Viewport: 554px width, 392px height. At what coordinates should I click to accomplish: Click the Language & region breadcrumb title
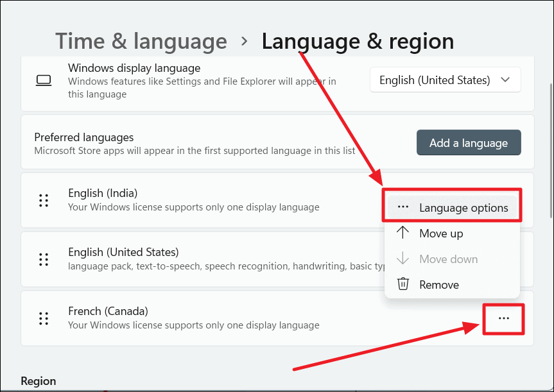tap(358, 40)
